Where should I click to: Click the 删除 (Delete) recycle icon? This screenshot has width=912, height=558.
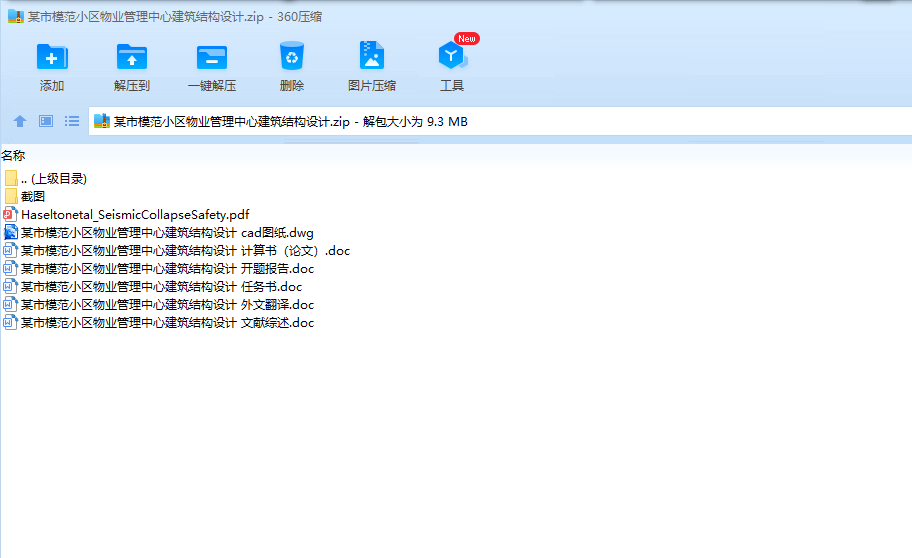[291, 56]
